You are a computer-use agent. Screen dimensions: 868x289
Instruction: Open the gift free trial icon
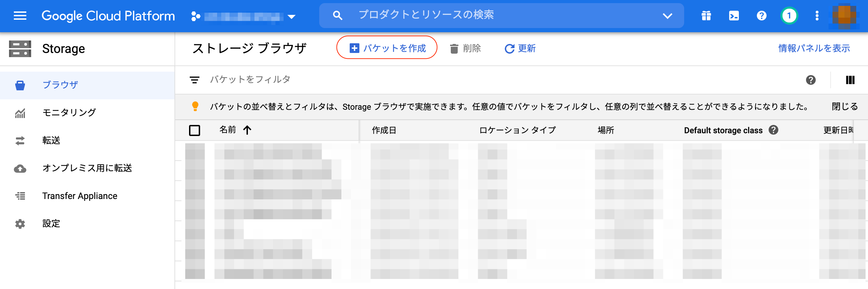tap(706, 16)
